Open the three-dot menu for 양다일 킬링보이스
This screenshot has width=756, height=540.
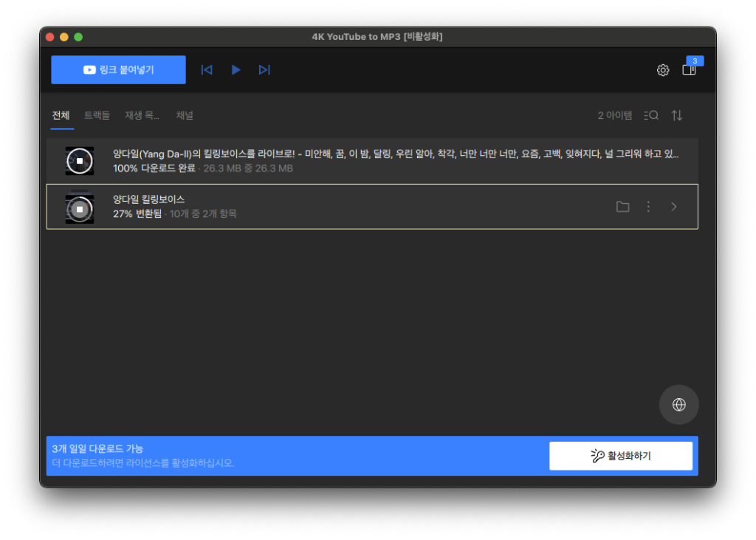pos(648,207)
